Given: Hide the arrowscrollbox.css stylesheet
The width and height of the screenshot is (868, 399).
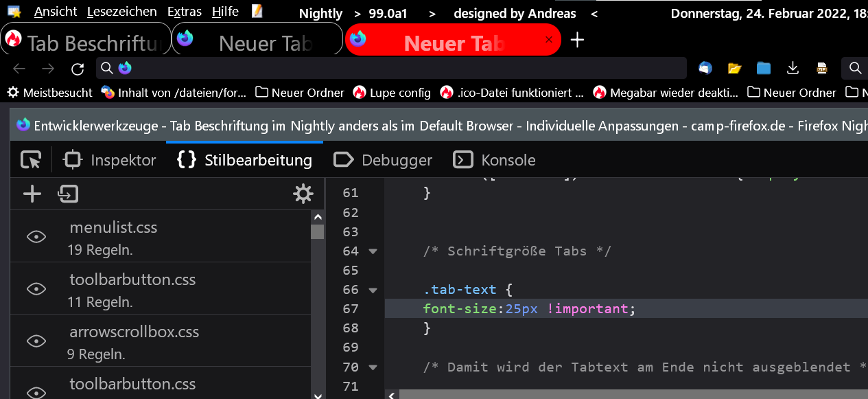Looking at the screenshot, I should click(x=36, y=341).
